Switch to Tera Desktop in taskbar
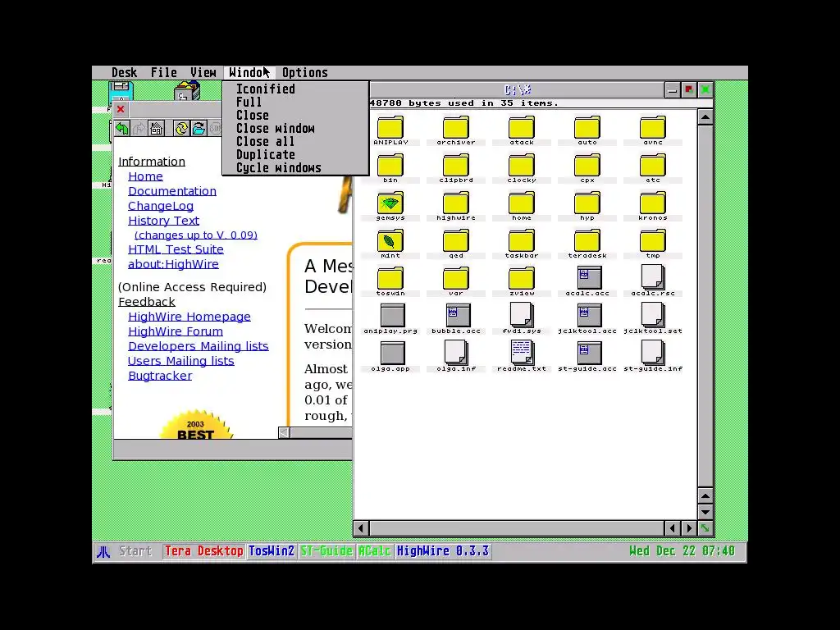 [204, 551]
